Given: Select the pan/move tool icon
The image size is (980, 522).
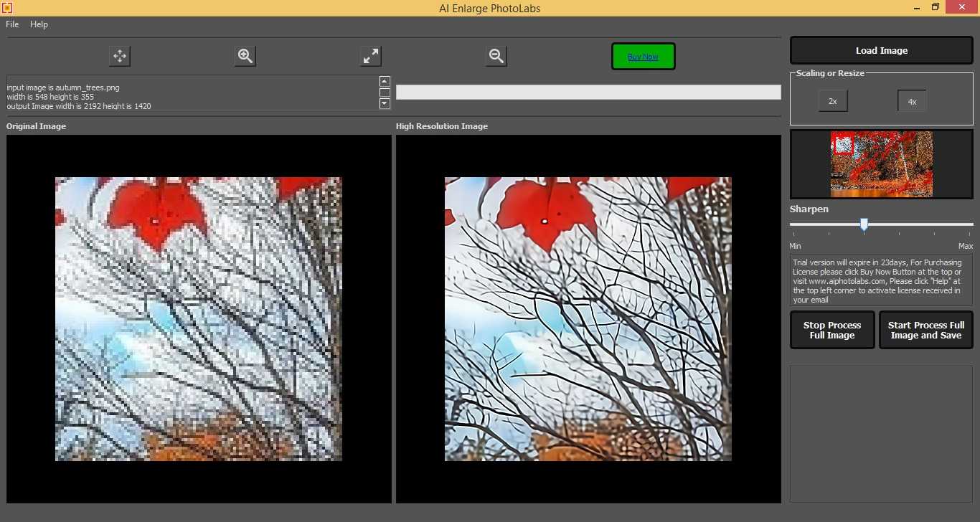Looking at the screenshot, I should click(x=119, y=56).
